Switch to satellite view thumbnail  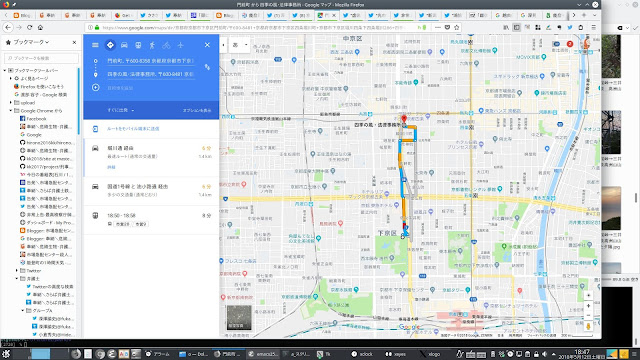click(239, 317)
